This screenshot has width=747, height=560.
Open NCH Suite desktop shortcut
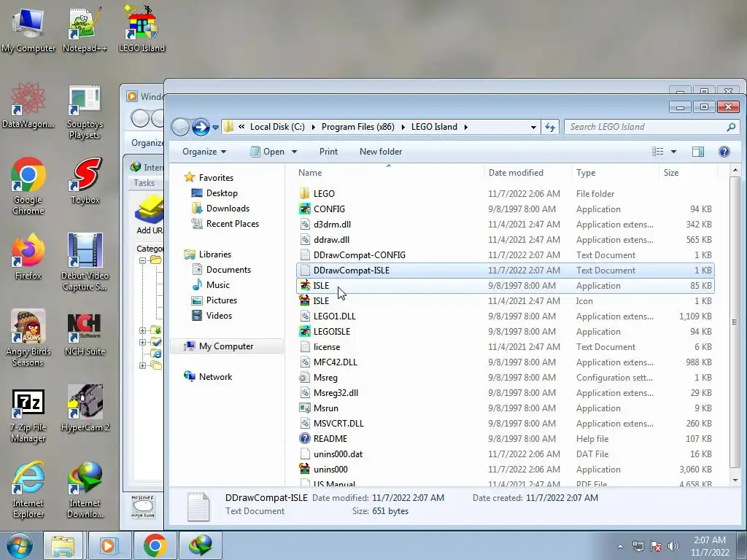point(85,333)
